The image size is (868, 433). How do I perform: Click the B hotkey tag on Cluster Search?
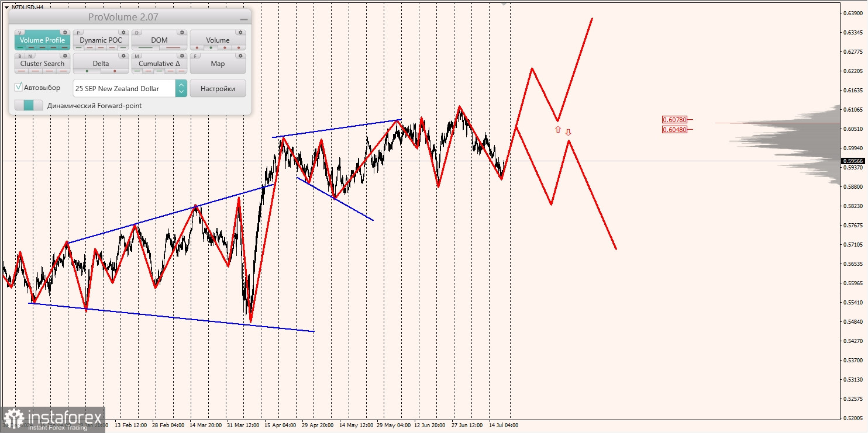click(20, 56)
